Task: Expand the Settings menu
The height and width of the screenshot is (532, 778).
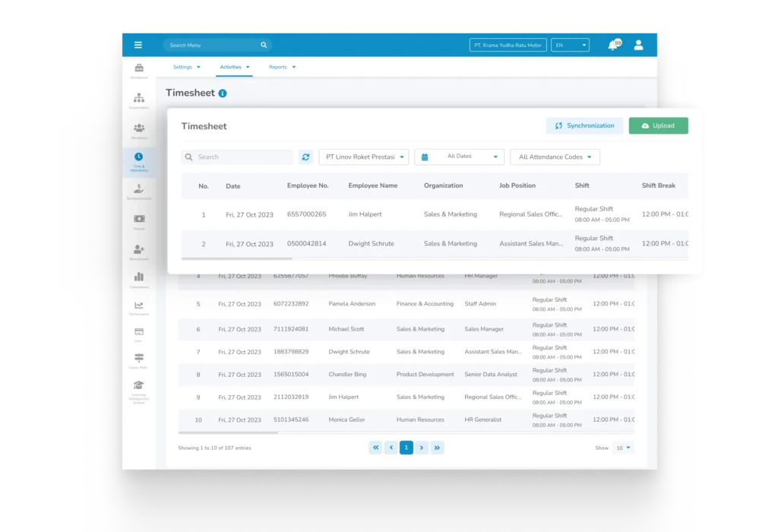Action: 187,67
